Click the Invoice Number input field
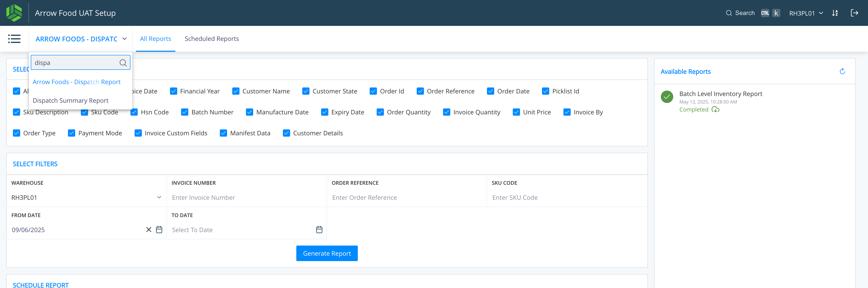868x288 pixels. coord(247,197)
